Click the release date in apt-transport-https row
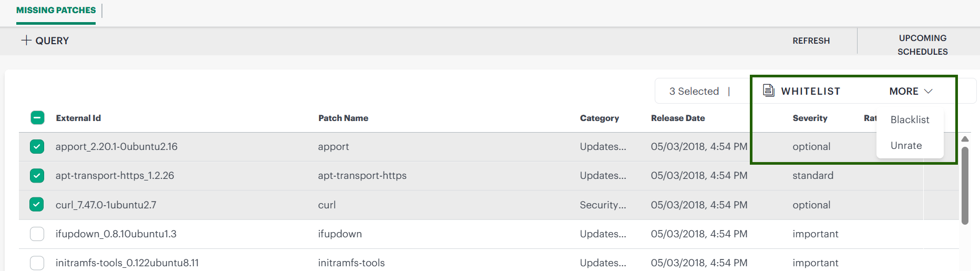The image size is (980, 271). 699,175
